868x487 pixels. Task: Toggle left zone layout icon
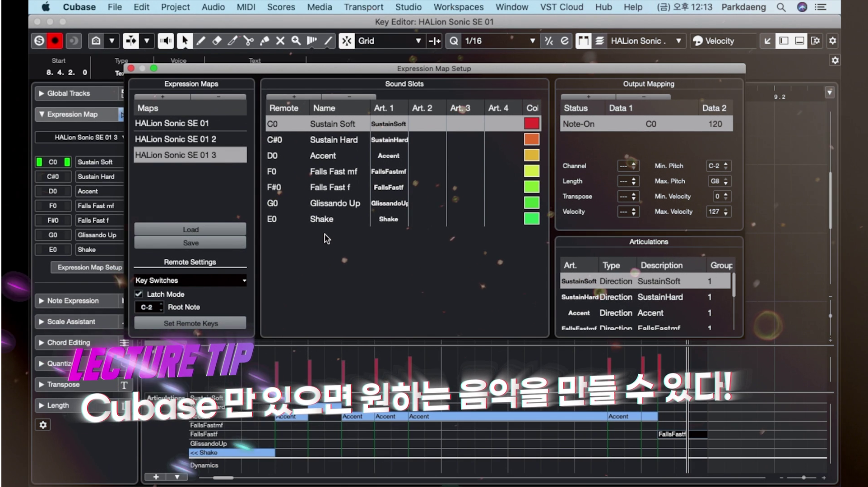tap(784, 41)
